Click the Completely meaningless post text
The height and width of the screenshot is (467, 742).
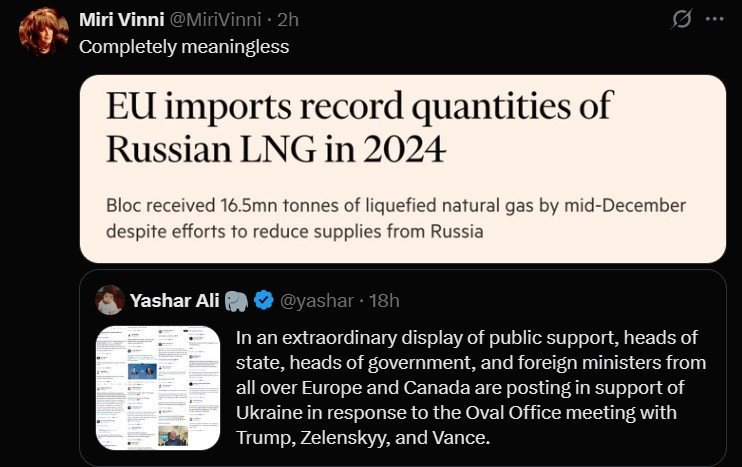(x=184, y=47)
